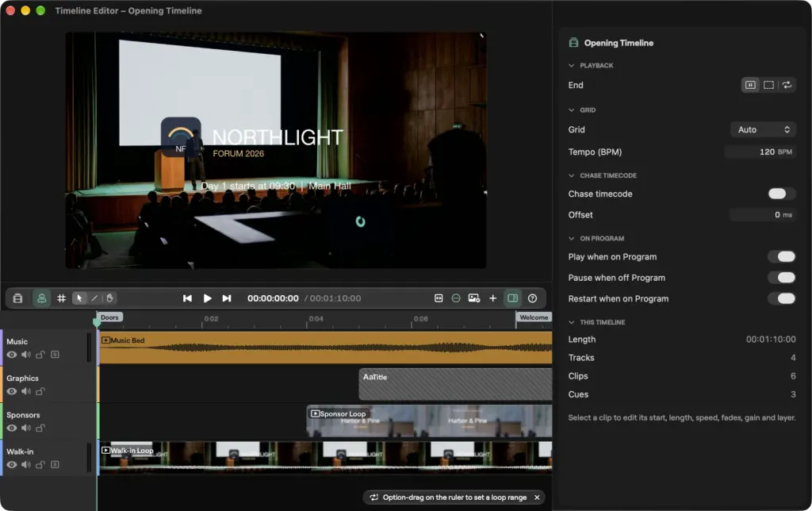This screenshot has height=511, width=812.
Task: Select the Music track header name
Action: 17,341
